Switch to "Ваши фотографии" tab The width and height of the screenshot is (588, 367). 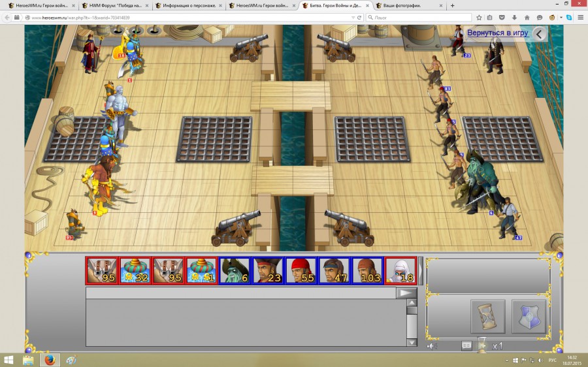click(x=409, y=6)
